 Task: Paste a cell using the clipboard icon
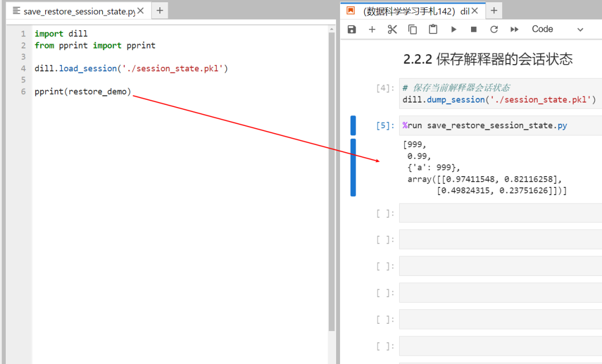(x=433, y=29)
